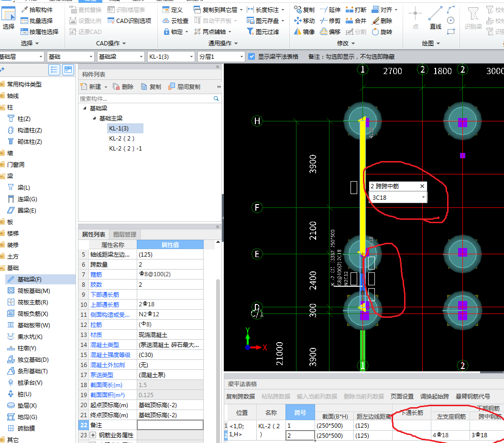This screenshot has width=504, height=443.
Task: Click 定义 define tool
Action: pos(173,10)
